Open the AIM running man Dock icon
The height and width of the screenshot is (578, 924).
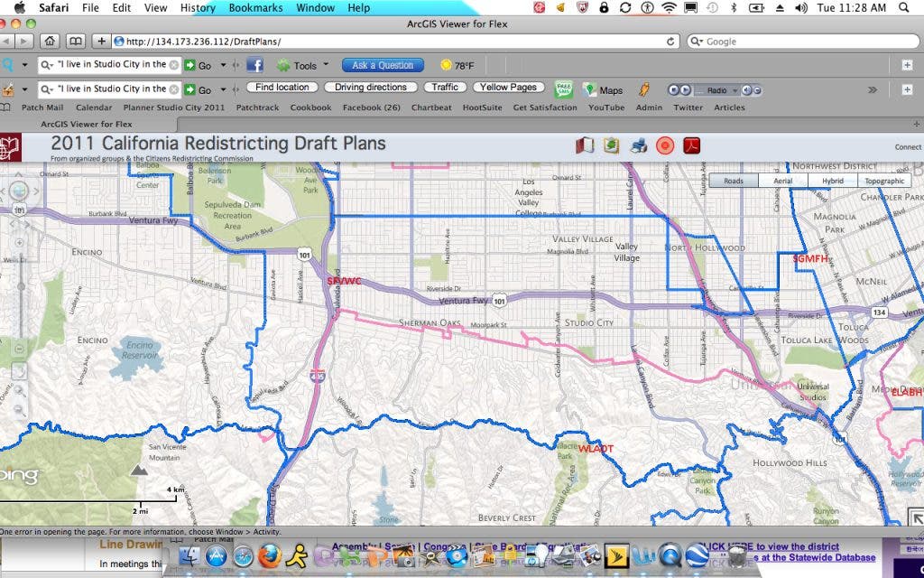[296, 556]
